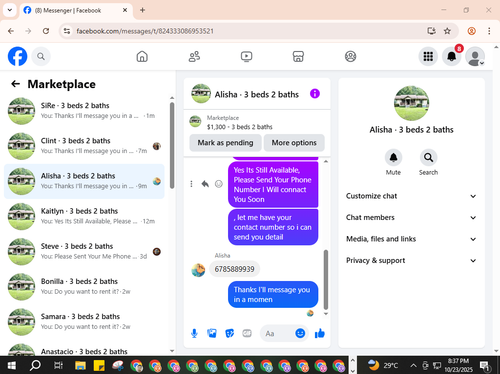Open the SiRe 3 beds 2 baths conversation
Image resolution: width=500 pixels, height=374 pixels.
click(84, 111)
